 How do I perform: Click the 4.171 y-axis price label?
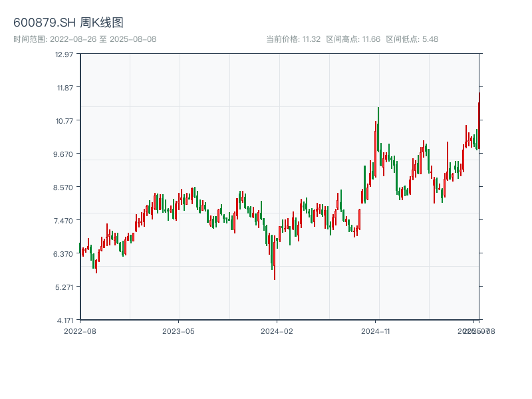pos(65,320)
